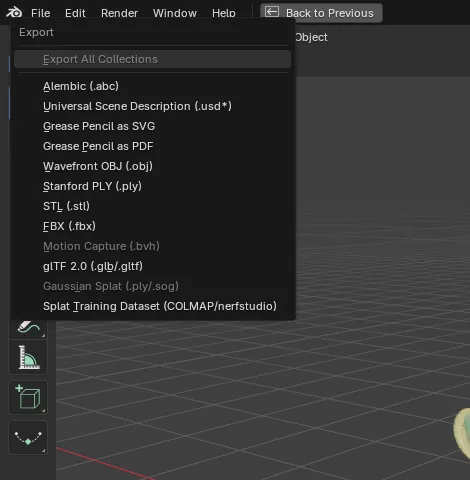Select the Add Cube tool
The height and width of the screenshot is (480, 470).
click(28, 397)
